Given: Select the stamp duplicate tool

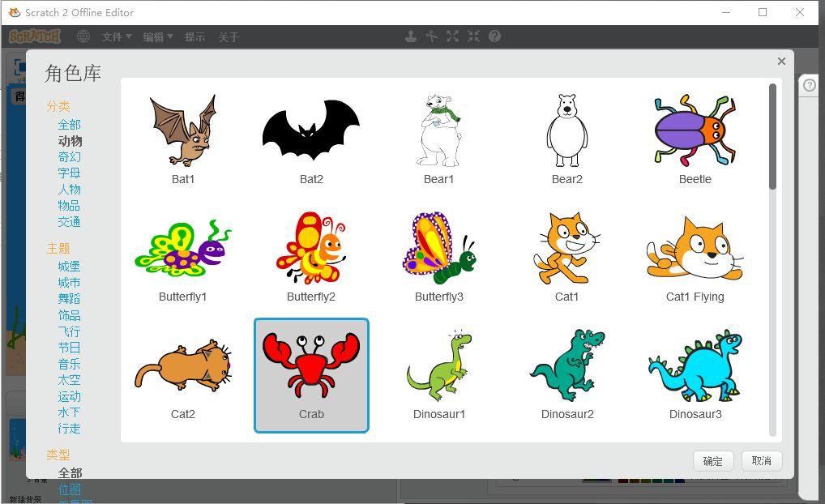Looking at the screenshot, I should (x=411, y=36).
